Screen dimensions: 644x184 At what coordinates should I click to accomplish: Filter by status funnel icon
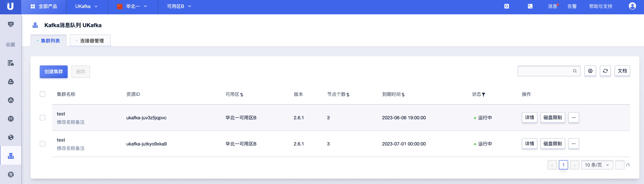pyautogui.click(x=483, y=95)
